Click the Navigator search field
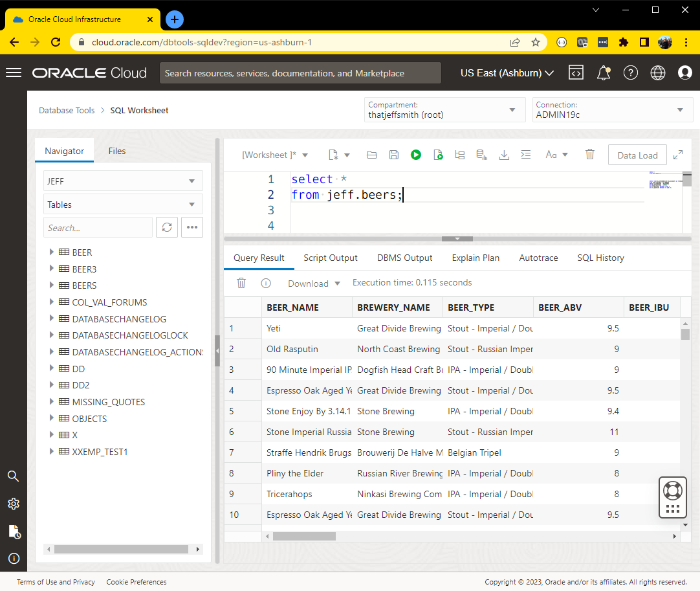 pos(98,227)
